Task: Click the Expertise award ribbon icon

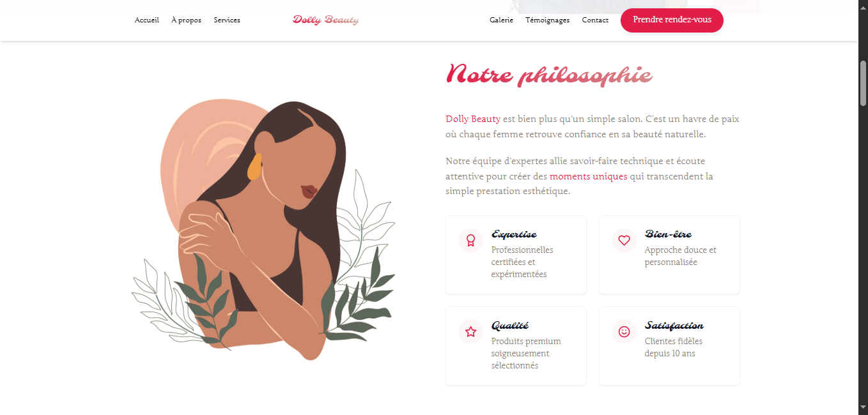Action: coord(471,241)
